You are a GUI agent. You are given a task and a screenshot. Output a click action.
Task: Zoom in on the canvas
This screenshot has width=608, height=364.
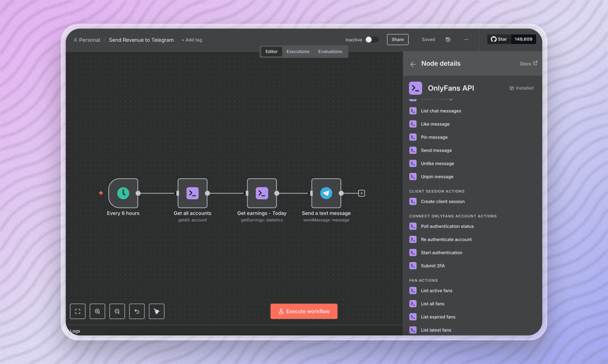tap(97, 311)
